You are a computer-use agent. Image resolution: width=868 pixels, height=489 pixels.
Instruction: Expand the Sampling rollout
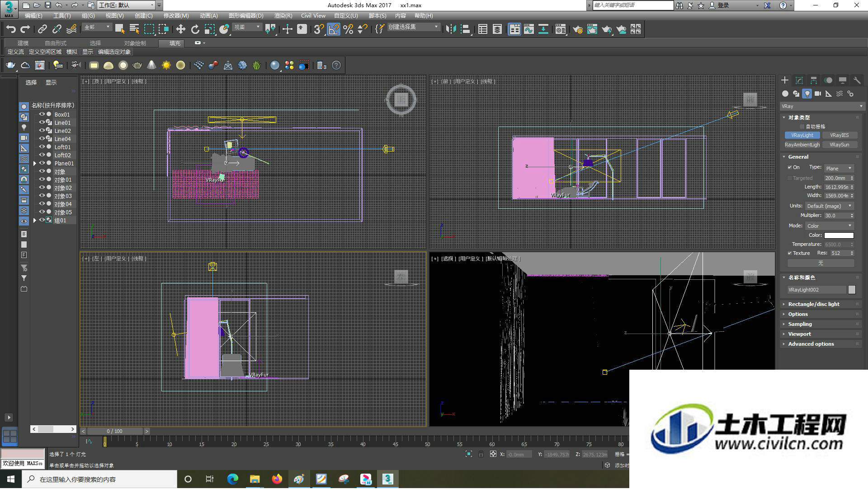820,324
